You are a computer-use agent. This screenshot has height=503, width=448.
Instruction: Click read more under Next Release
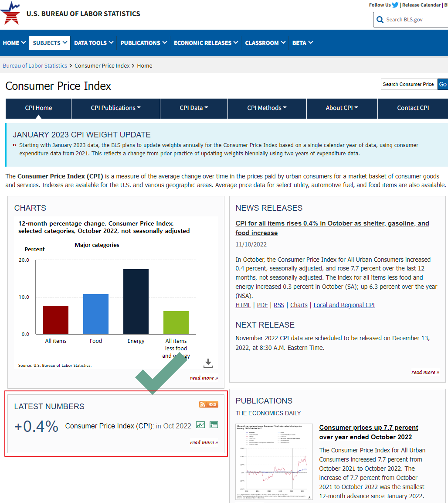click(x=425, y=372)
